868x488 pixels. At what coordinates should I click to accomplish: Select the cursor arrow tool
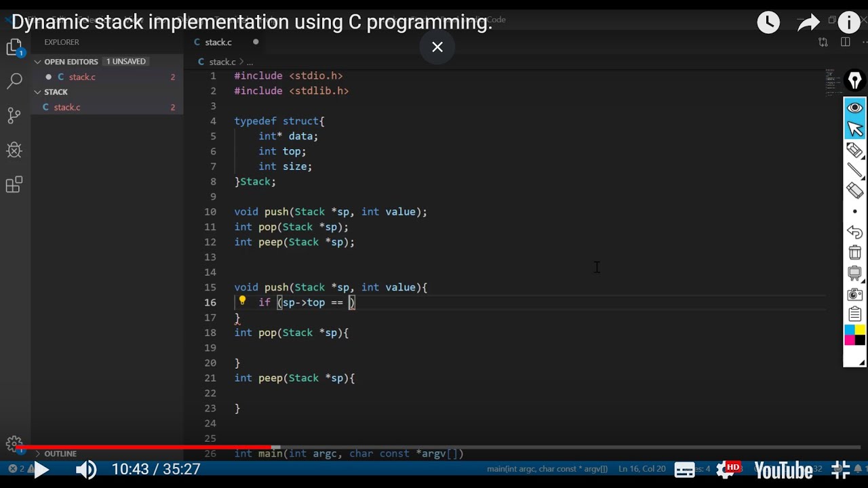[855, 128]
